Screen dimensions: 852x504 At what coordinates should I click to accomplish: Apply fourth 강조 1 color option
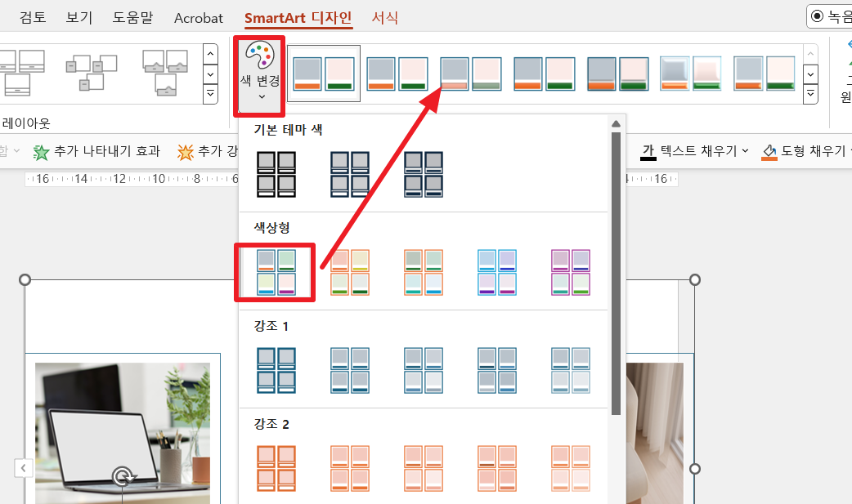click(496, 370)
